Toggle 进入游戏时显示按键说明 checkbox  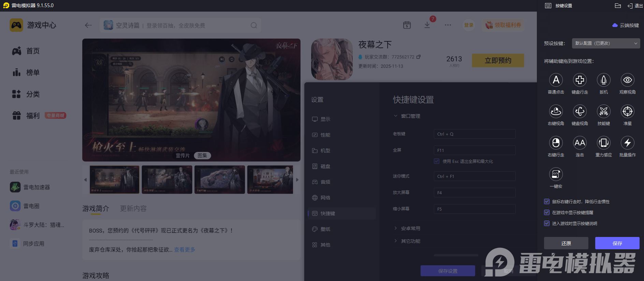(x=547, y=223)
